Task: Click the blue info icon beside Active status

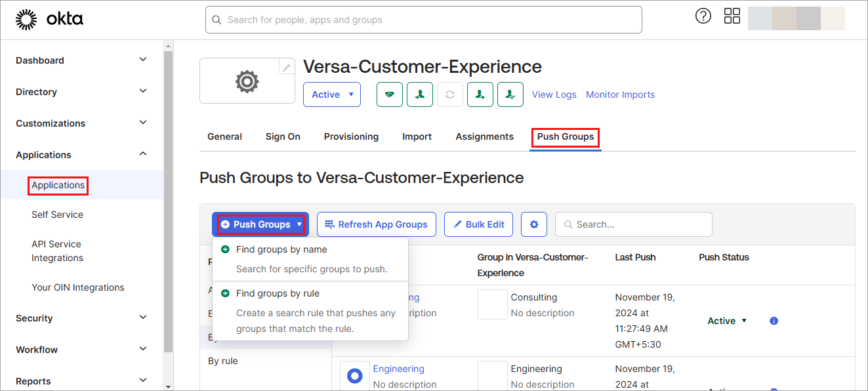Action: tap(774, 321)
